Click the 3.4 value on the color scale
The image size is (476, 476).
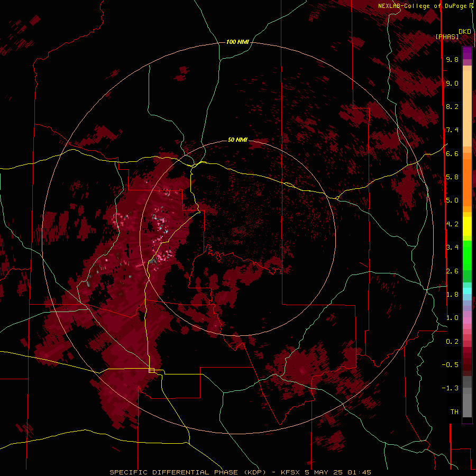tap(452, 248)
